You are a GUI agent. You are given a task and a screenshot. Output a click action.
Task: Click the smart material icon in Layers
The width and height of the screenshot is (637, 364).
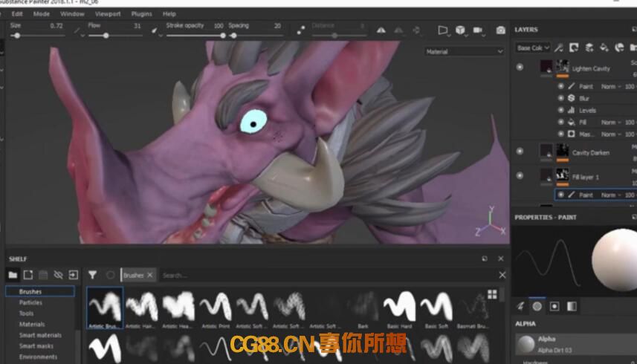tap(619, 48)
